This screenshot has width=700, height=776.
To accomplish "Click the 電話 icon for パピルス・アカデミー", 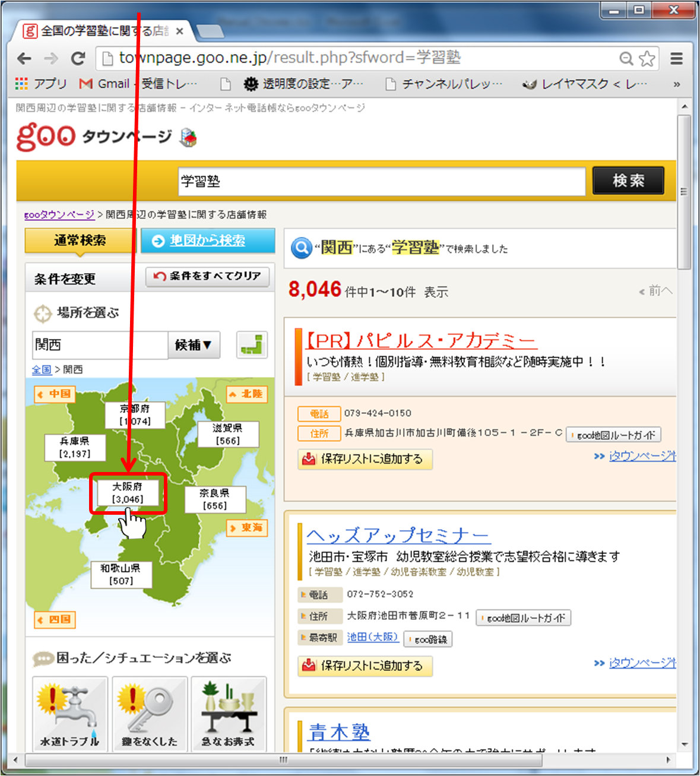I will point(319,413).
